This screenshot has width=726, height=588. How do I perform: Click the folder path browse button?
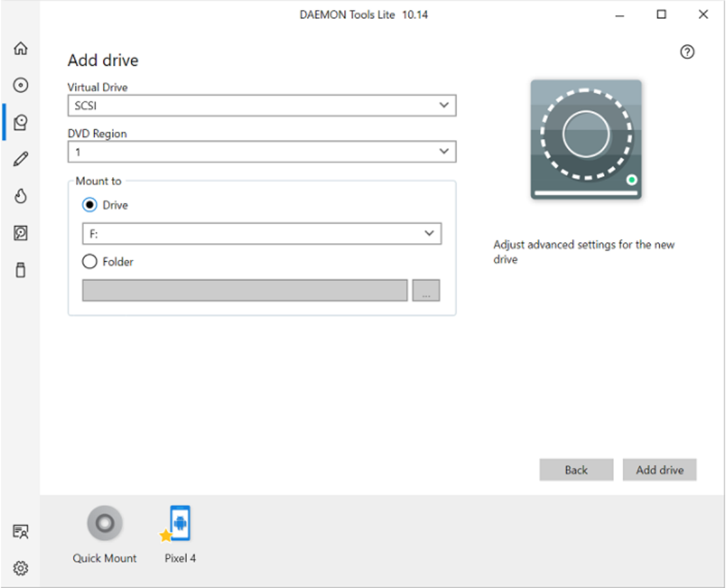click(426, 290)
